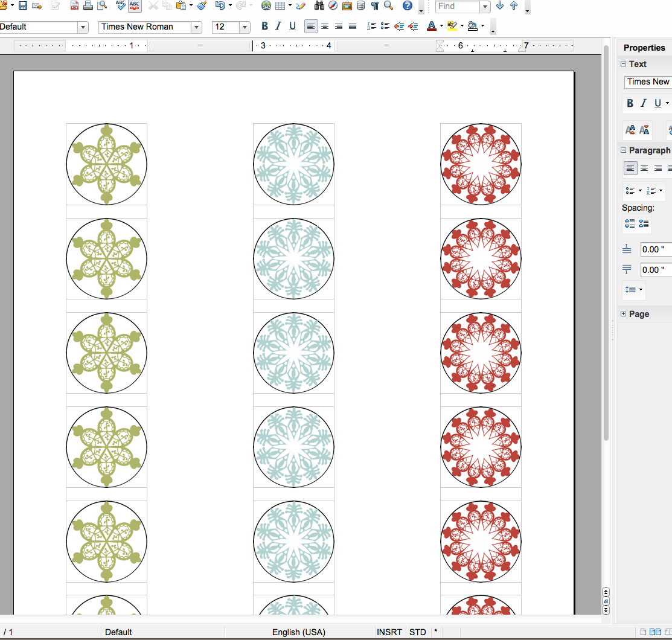This screenshot has width=672, height=640.
Task: Open the font size 12 dropdown
Action: 245,27
